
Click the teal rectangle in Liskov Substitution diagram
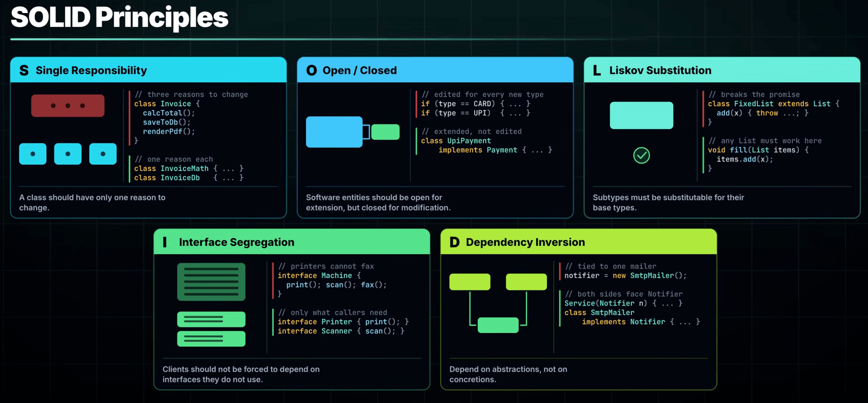[641, 115]
